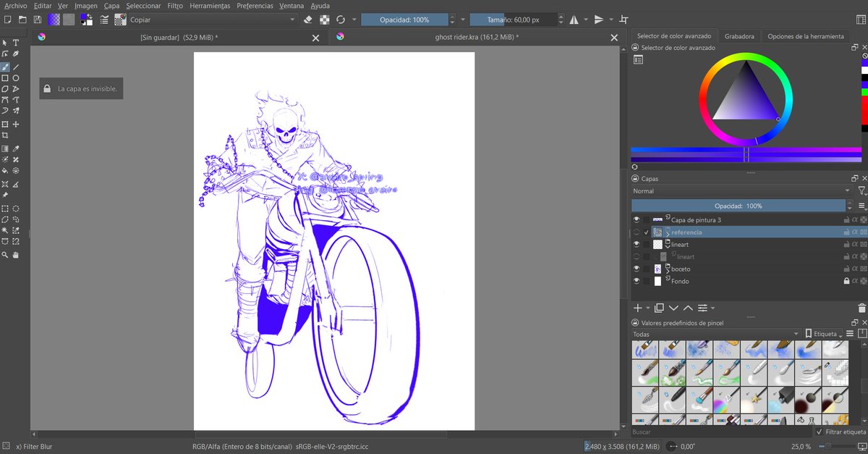Viewport: 868px width, 454px height.
Task: Select the Text tool in toolbox
Action: 16,43
